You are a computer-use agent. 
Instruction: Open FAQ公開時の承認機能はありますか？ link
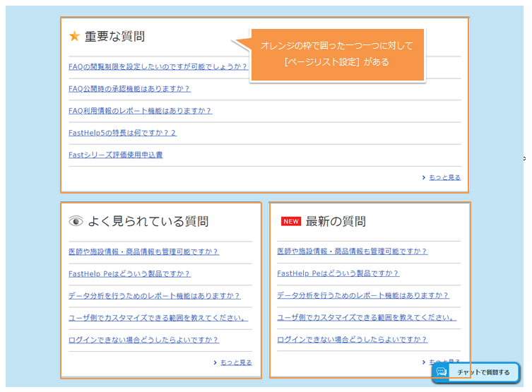coord(129,89)
